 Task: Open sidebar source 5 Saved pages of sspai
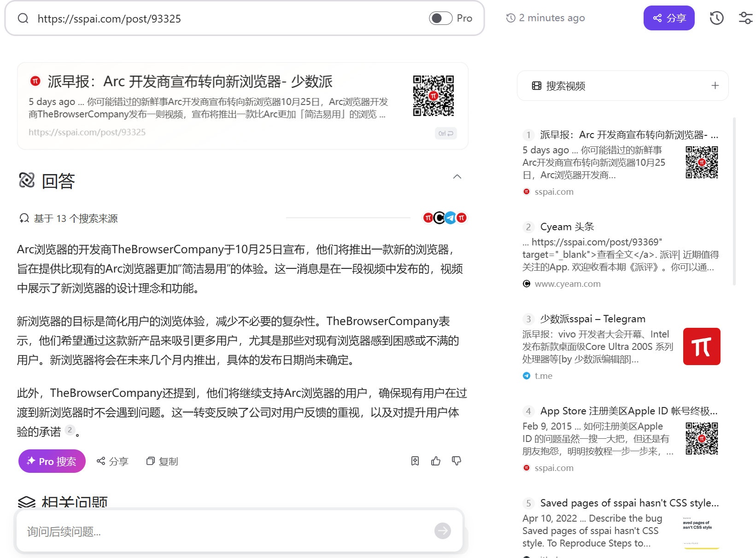(629, 503)
